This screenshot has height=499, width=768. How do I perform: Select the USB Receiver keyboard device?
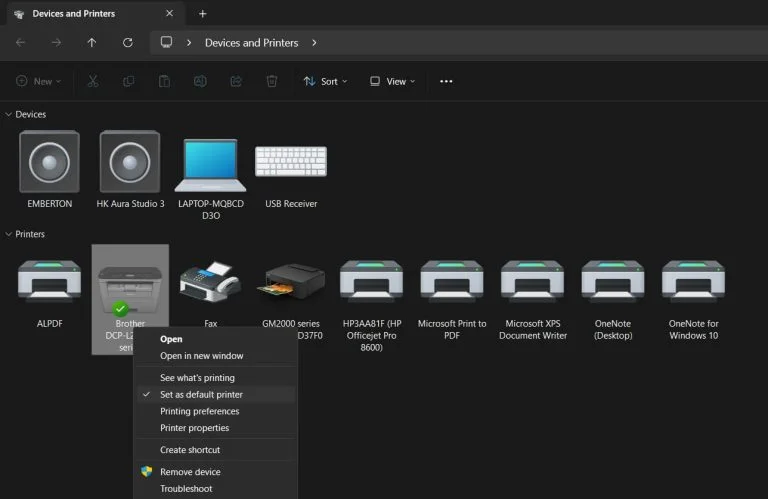click(291, 176)
